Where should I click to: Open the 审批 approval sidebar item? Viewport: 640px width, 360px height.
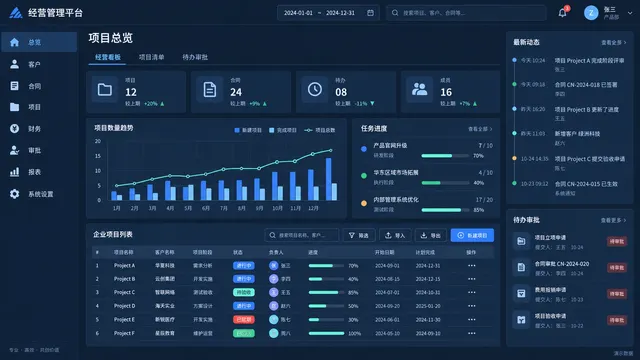(39, 150)
